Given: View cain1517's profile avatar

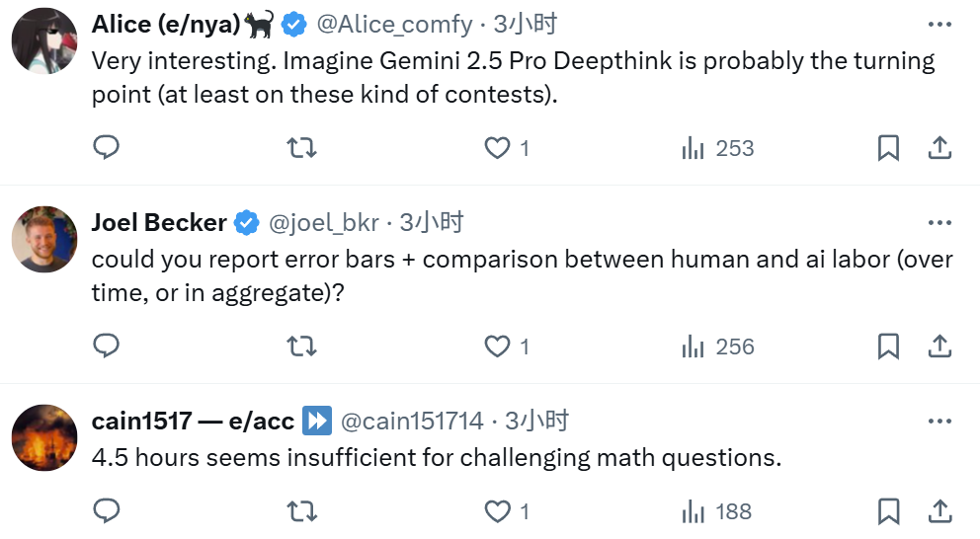Looking at the screenshot, I should pos(44,437).
